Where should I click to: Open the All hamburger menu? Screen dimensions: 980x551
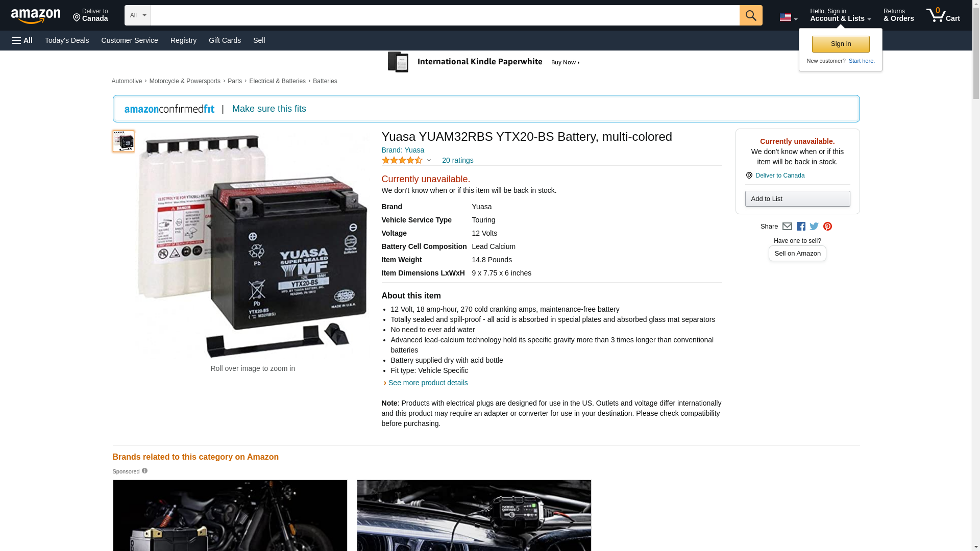click(x=22, y=40)
